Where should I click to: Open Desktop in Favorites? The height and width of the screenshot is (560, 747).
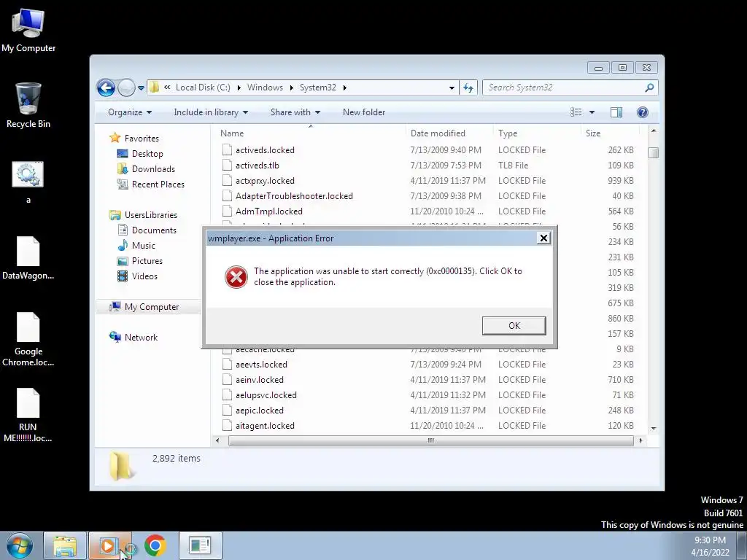(x=140, y=154)
